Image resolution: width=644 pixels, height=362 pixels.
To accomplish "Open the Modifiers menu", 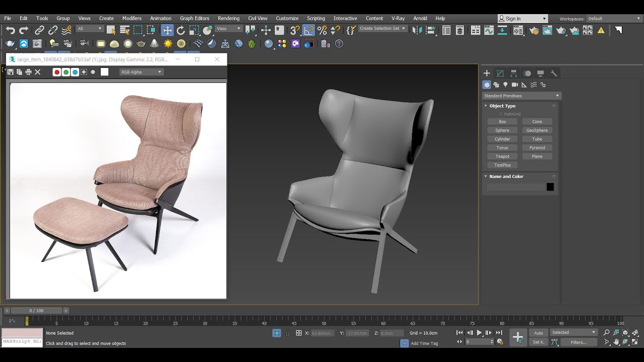I will tap(132, 18).
